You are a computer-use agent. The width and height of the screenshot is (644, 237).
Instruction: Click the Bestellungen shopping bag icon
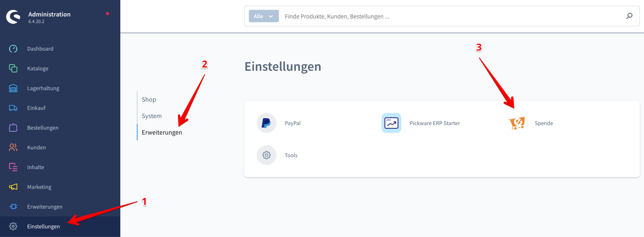pos(13,128)
